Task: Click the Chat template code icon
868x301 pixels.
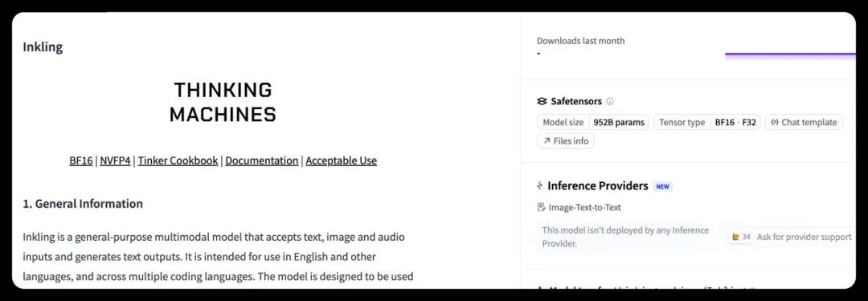Action: pos(775,122)
